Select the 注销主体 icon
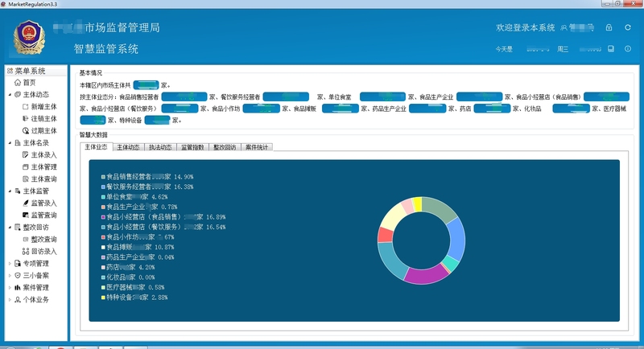Image resolution: width=644 pixels, height=349 pixels. click(26, 118)
